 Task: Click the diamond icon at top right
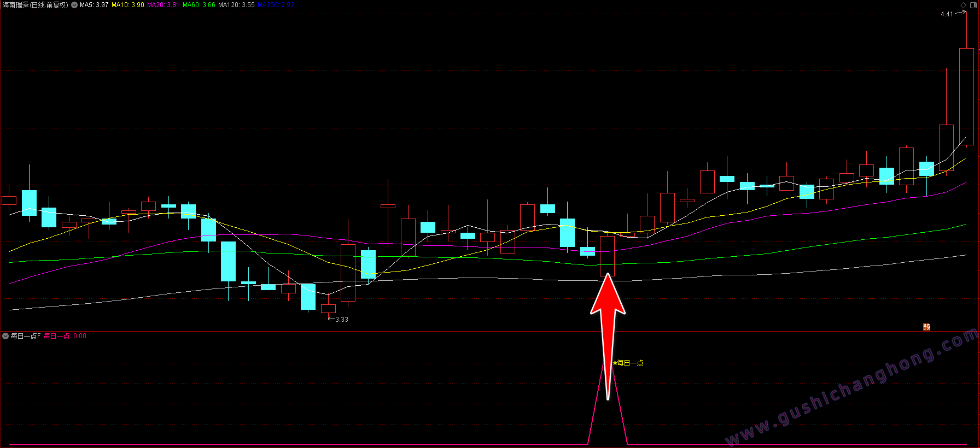coord(964,5)
